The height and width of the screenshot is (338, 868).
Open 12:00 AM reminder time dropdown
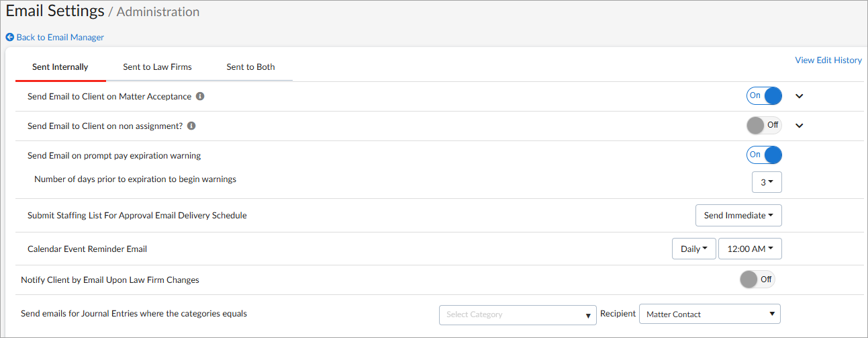[x=750, y=249]
